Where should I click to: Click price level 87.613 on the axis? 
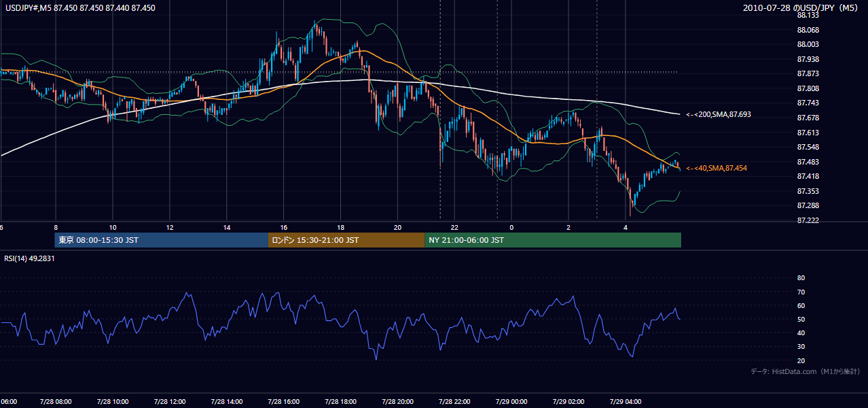pos(808,133)
